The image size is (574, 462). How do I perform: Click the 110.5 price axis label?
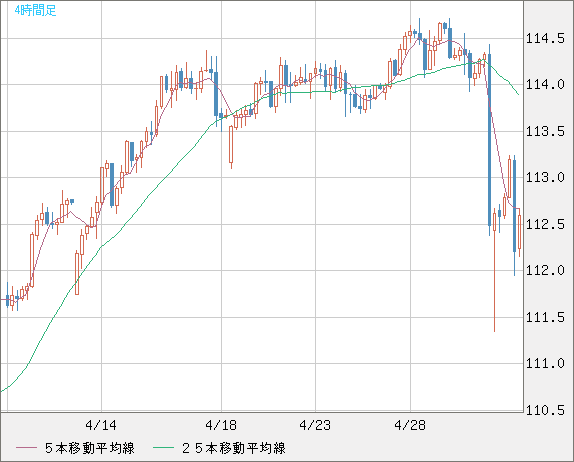tap(545, 410)
